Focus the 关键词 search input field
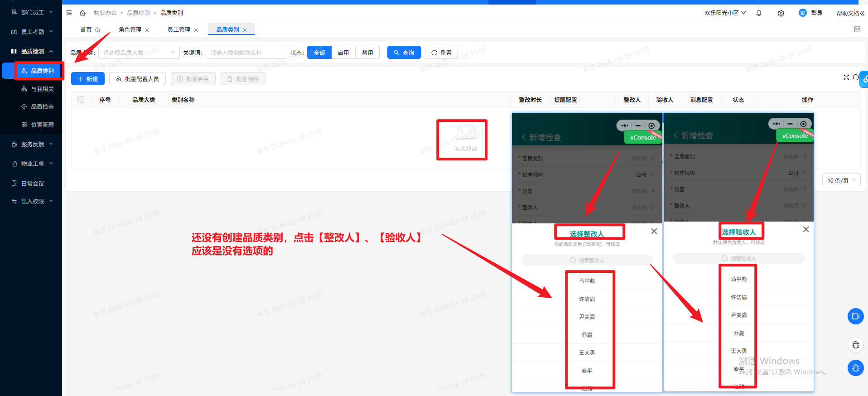 point(246,53)
